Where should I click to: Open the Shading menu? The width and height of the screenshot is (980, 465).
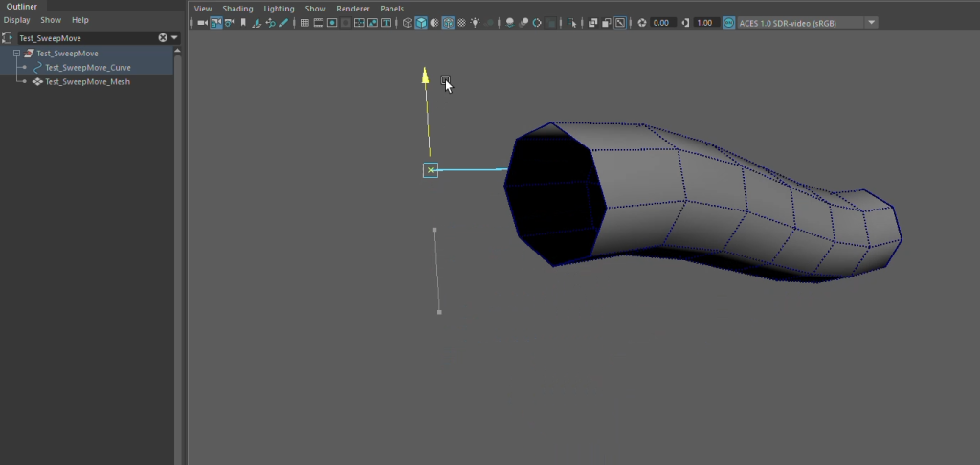coord(237,8)
